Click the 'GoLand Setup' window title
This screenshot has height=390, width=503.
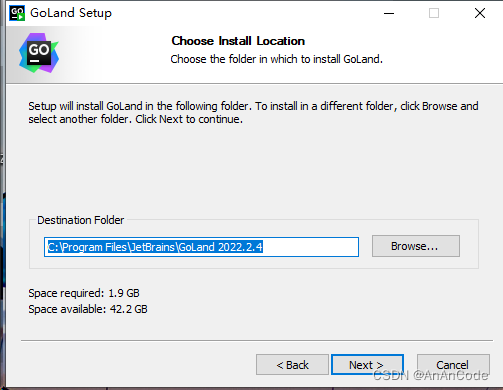tap(71, 13)
